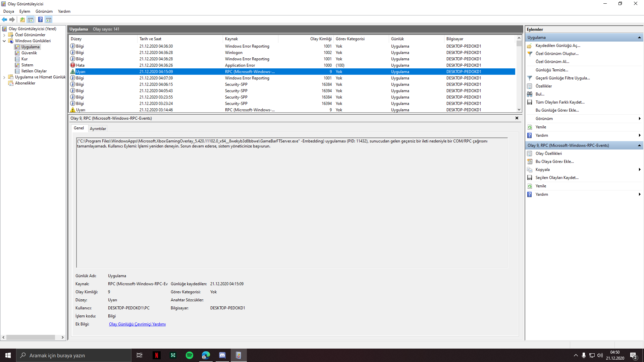This screenshot has height=362, width=644.
Task: Click the save icon for 'Tüm Olayları Farklı Kaydet'
Action: click(x=530, y=102)
